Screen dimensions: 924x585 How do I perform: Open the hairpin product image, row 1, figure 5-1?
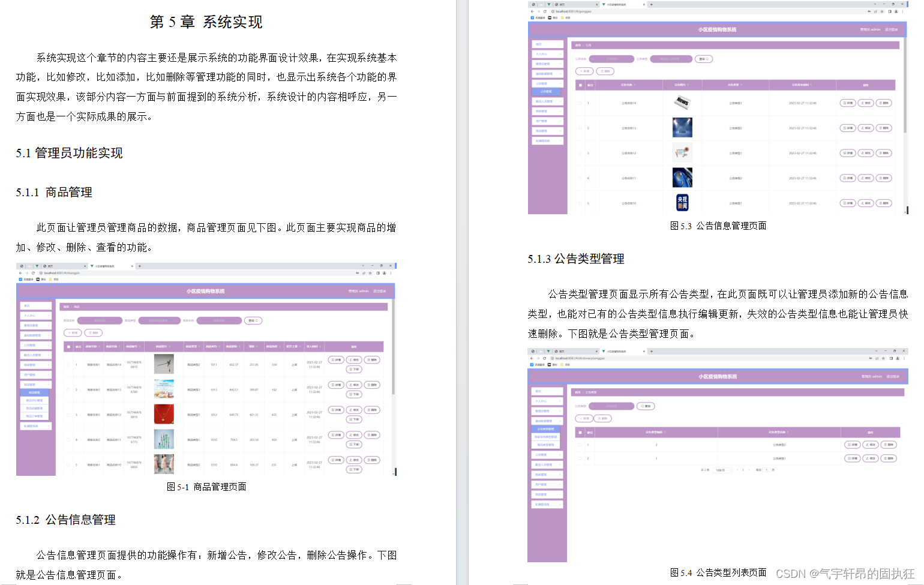(164, 364)
